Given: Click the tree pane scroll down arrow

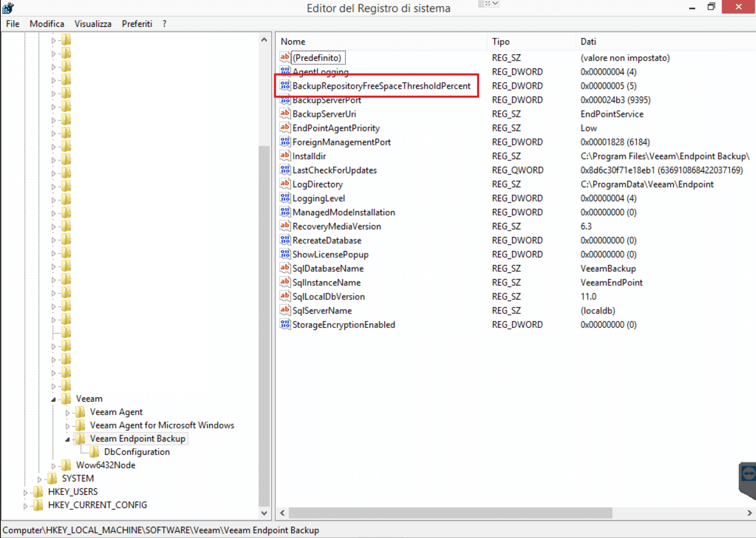Looking at the screenshot, I should click(x=264, y=513).
